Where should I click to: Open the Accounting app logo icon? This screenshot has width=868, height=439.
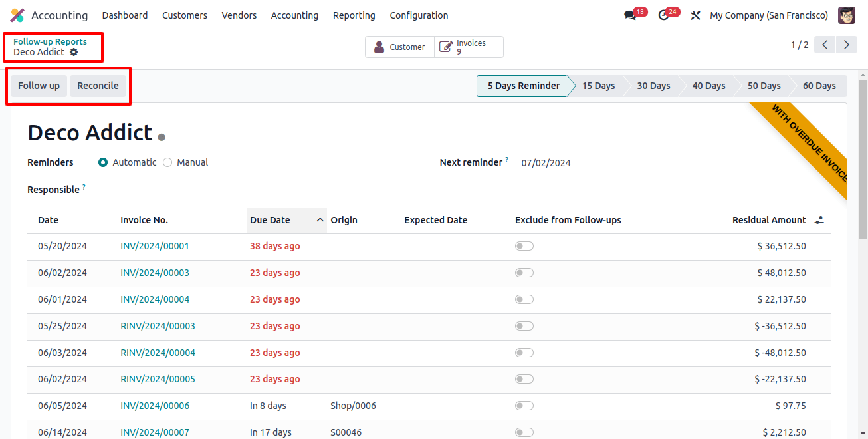click(17, 15)
